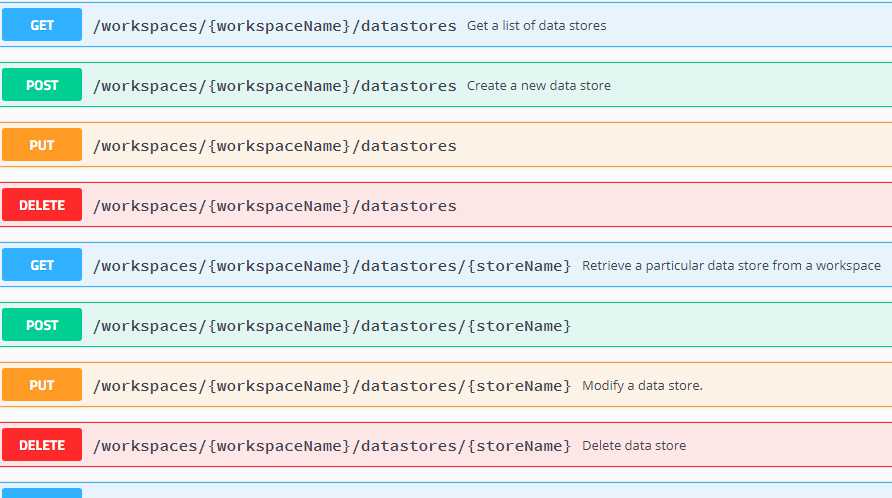
Task: Click 'Modify a data store.' description
Action: pyautogui.click(x=642, y=385)
